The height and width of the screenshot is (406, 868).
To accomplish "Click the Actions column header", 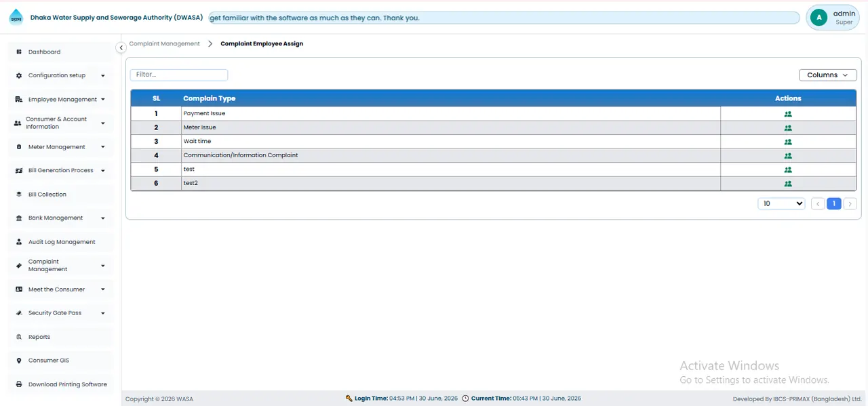I will 788,98.
